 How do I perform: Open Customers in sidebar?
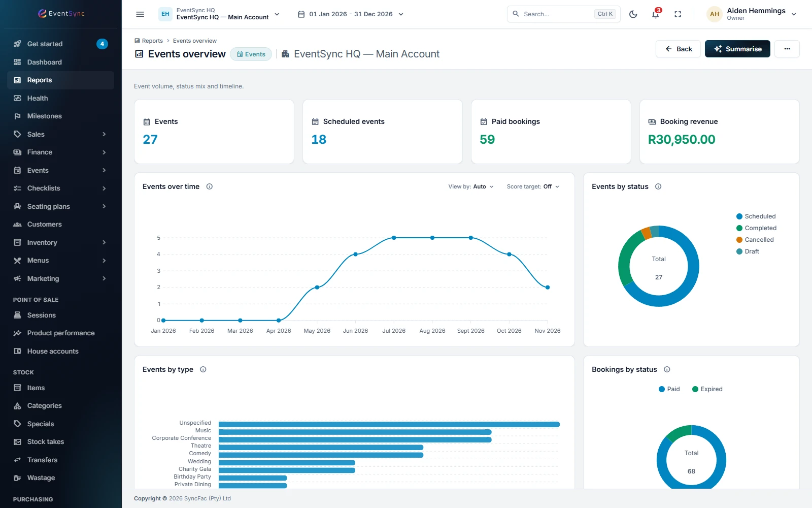[x=60, y=225]
